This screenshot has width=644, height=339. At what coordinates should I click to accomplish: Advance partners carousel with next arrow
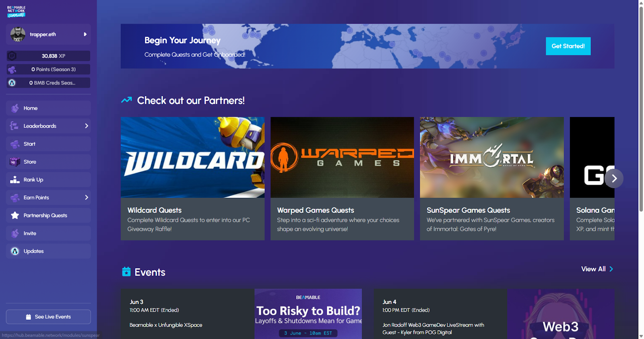coord(614,179)
